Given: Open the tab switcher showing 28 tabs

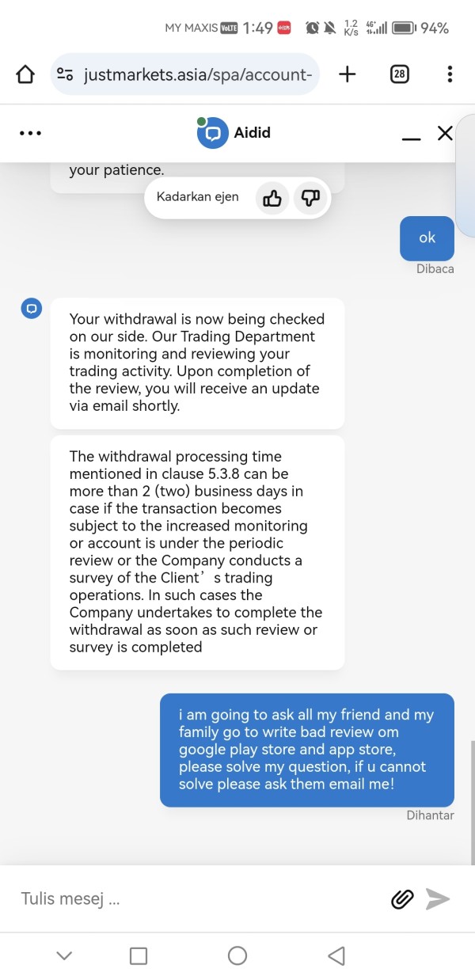Looking at the screenshot, I should 400,74.
